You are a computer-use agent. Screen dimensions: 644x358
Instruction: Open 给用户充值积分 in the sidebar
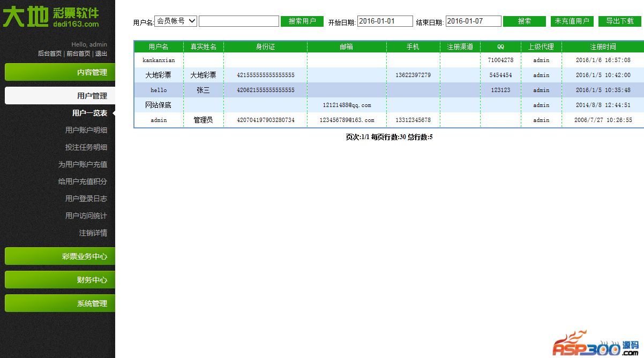click(x=83, y=181)
